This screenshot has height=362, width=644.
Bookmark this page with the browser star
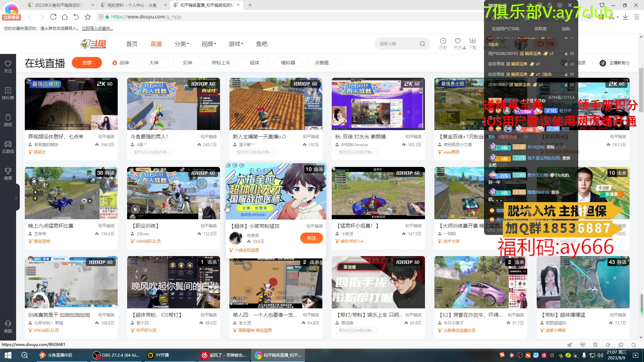pyautogui.click(x=87, y=16)
